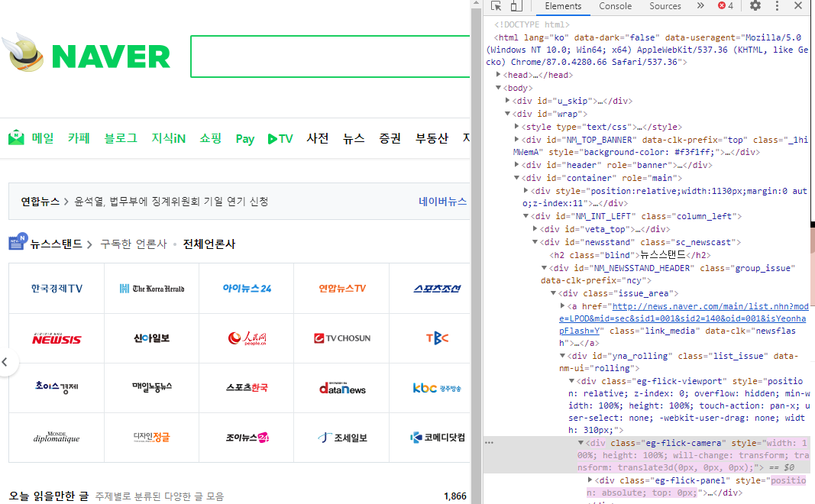This screenshot has height=504, width=815.
Task: Open the 부동산 menu item
Action: click(432, 138)
